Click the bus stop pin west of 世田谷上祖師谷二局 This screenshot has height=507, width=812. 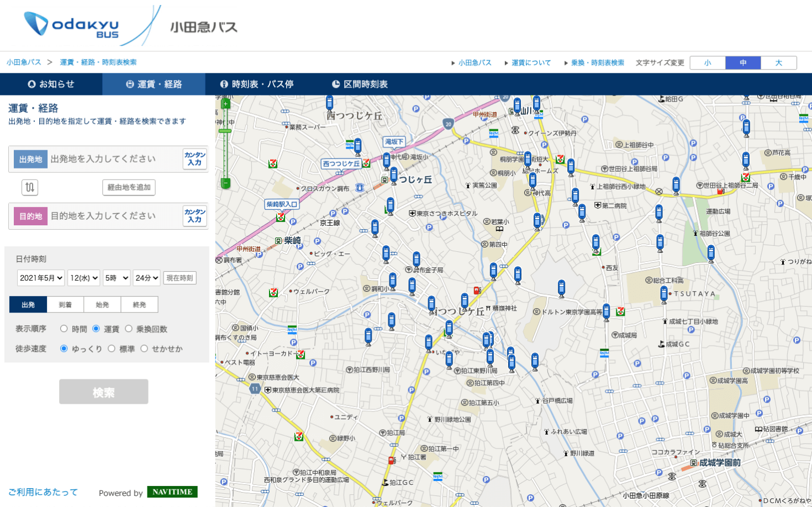[676, 186]
